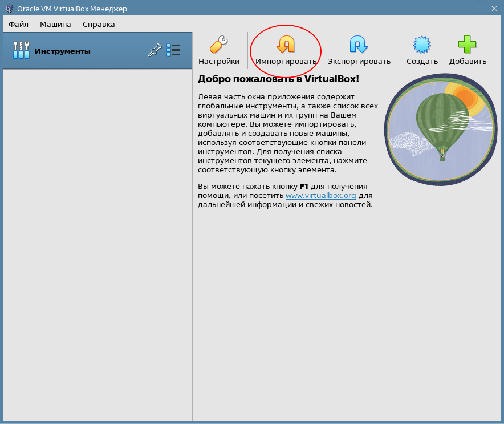Click the Добавить green plus icon

468,45
